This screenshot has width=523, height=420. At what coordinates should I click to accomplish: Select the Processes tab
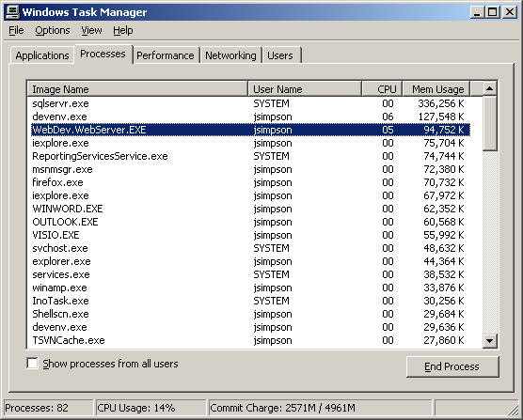103,54
